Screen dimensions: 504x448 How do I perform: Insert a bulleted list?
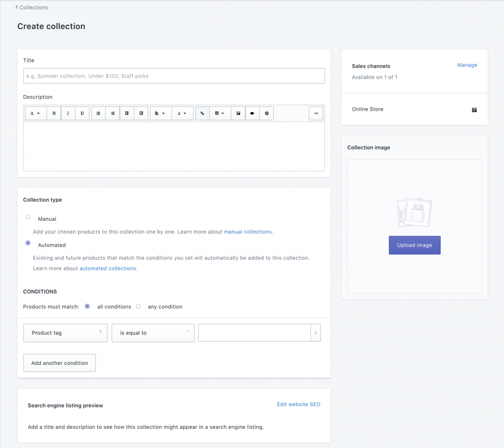98,114
